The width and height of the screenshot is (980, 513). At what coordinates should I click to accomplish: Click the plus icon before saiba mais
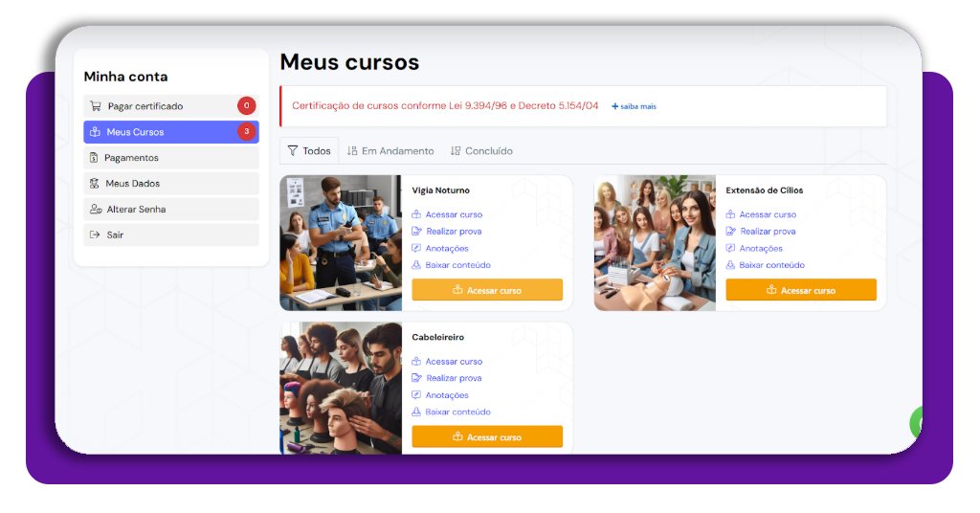[x=615, y=106]
